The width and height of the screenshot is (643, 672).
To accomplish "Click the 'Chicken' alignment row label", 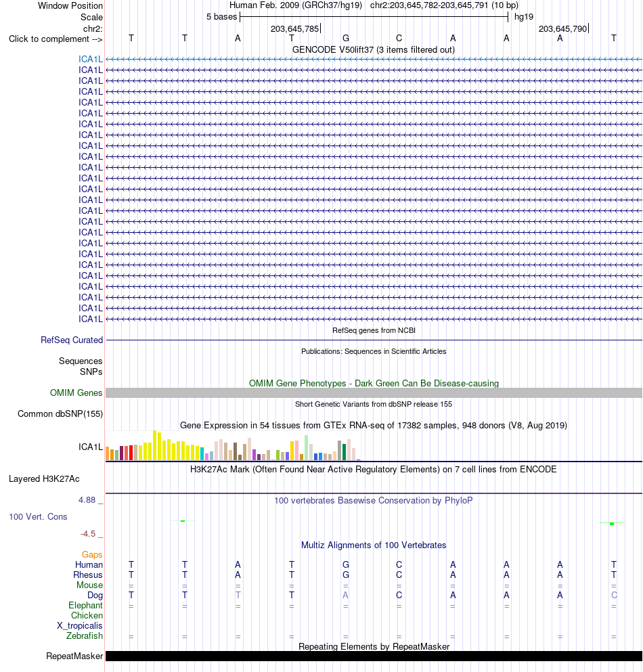I will click(87, 615).
